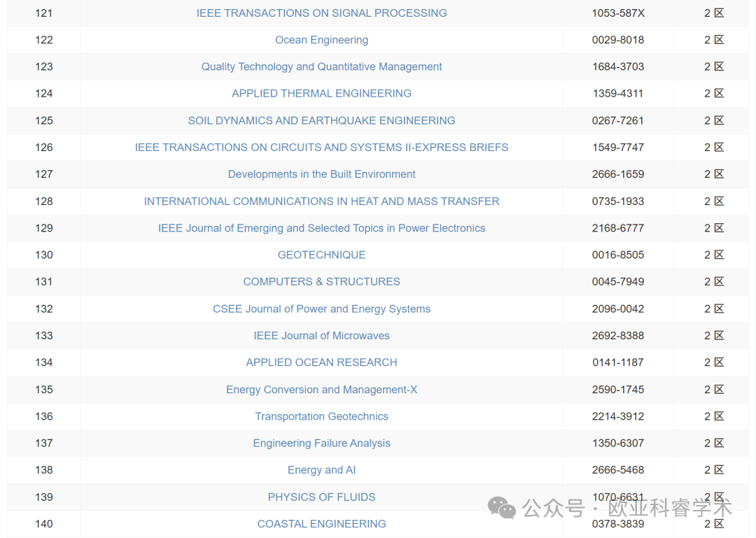Click row number 127
This screenshot has width=756, height=538.
pos(44,174)
